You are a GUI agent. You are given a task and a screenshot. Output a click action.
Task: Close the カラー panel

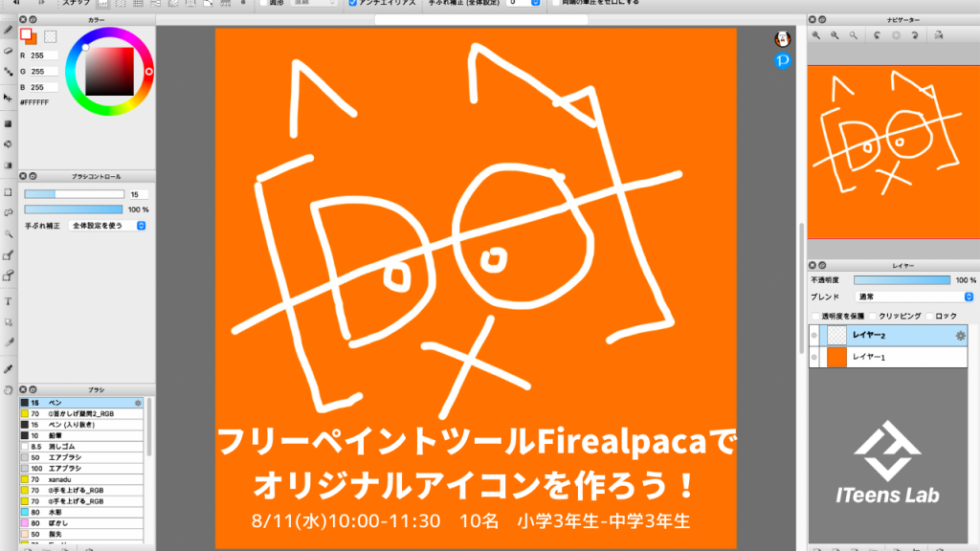tap(23, 20)
